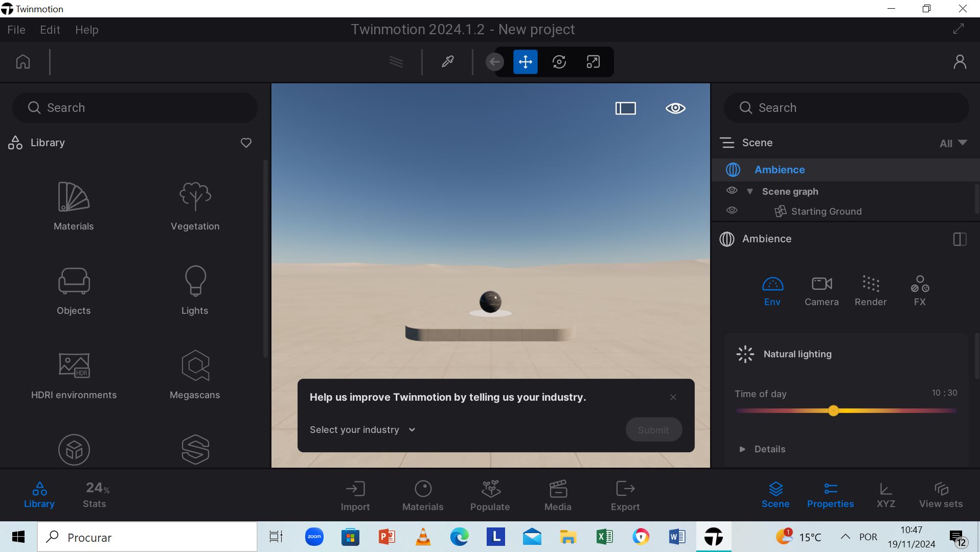Image resolution: width=980 pixels, height=552 pixels.
Task: Open the Edit menu
Action: coord(50,30)
